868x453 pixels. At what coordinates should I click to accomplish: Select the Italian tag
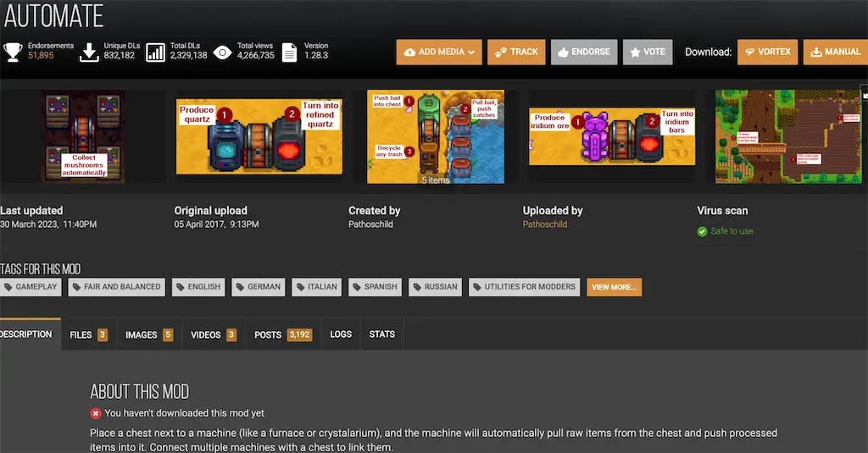[x=317, y=287]
